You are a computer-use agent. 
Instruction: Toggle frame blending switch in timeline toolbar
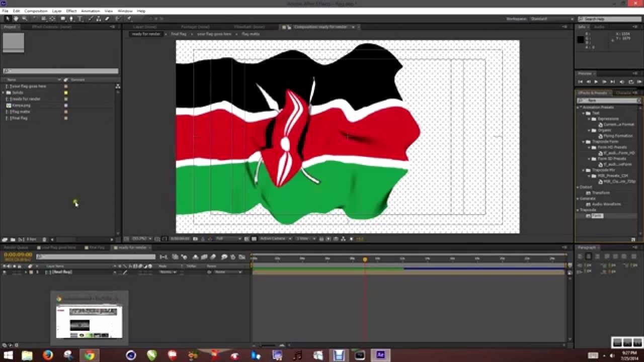pos(204,257)
